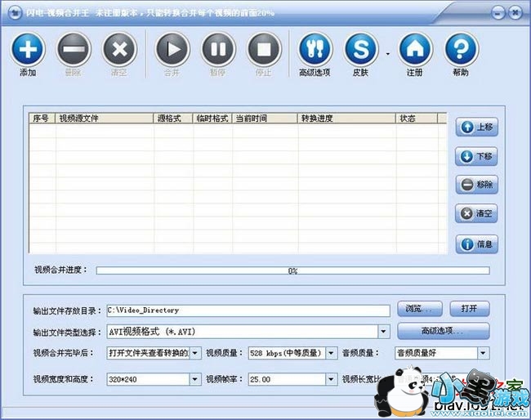Expand the 25.00 frame rate dropdown
The height and width of the screenshot is (420, 531).
(331, 379)
